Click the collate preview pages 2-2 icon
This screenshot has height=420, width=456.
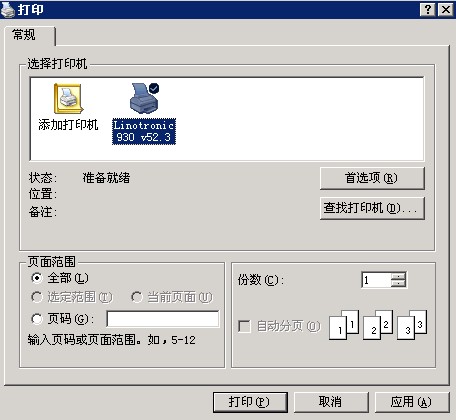pos(378,325)
